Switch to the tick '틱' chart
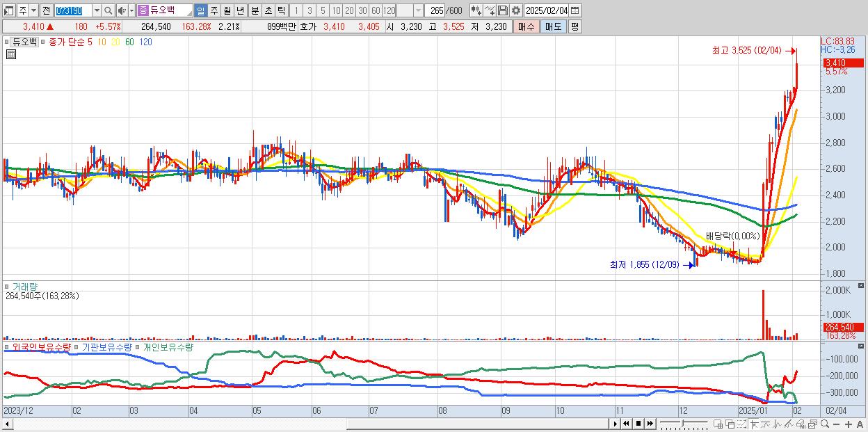868x432 pixels. 281,10
